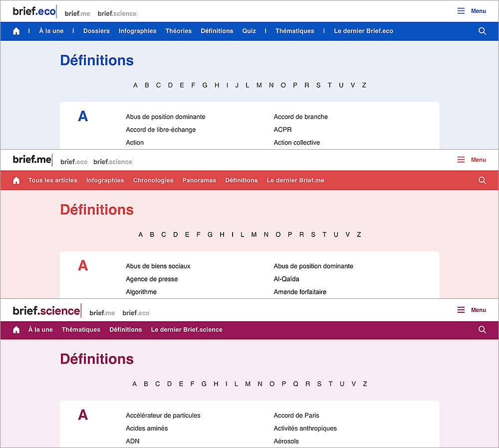Open Définitions in Brief.eco navbar

pyautogui.click(x=217, y=31)
